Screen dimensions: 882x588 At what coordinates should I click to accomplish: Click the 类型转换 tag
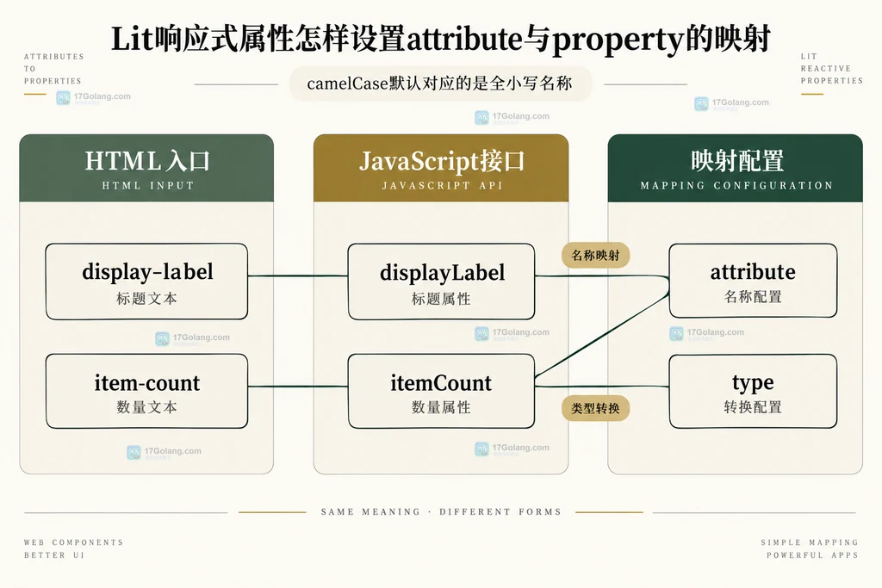(x=596, y=408)
